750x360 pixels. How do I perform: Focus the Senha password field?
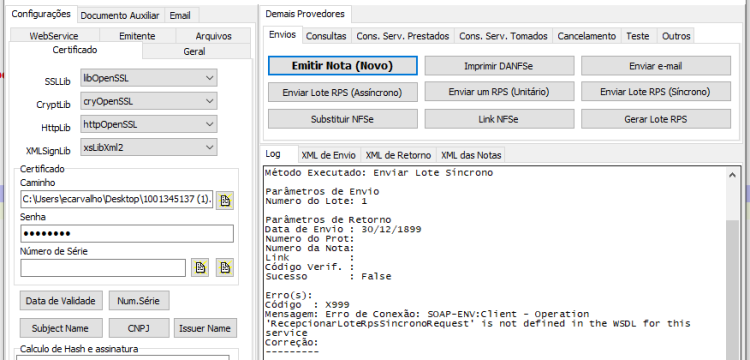[x=127, y=234]
